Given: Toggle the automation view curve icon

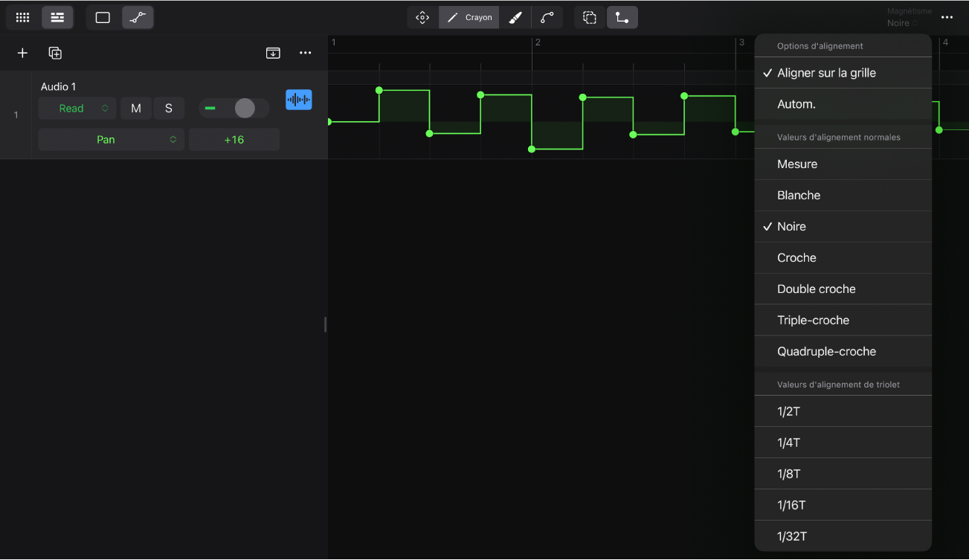Looking at the screenshot, I should click(138, 17).
